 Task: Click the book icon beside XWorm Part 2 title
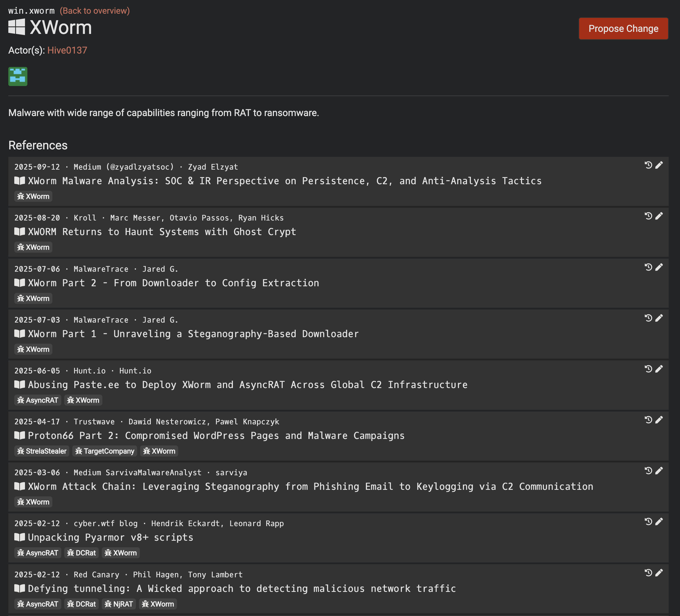point(20,283)
